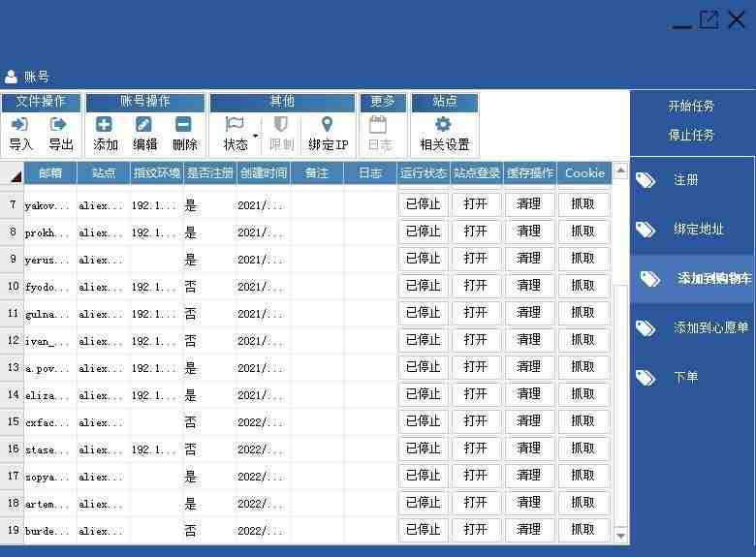Click the 状态 flag icon
The height and width of the screenshot is (557, 756).
click(x=235, y=124)
